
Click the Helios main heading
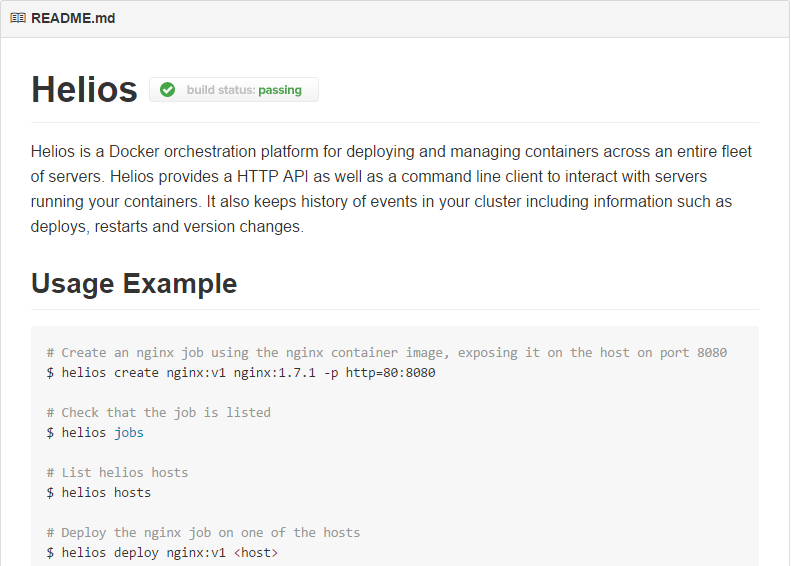click(84, 90)
